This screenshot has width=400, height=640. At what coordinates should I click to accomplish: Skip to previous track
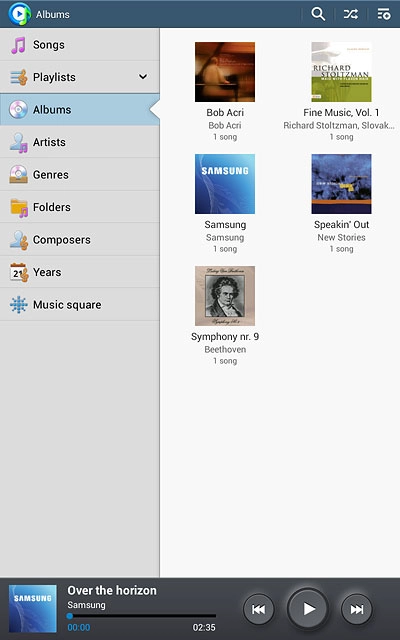[x=258, y=609]
